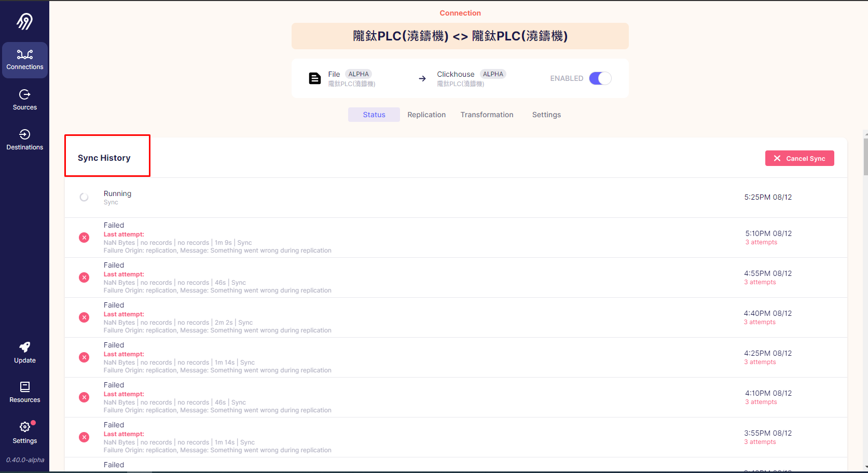Click the Clickhouse destination name
The image size is (868, 473).
[x=456, y=74]
